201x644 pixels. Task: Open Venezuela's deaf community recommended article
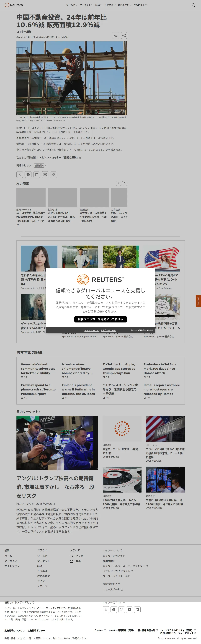(38, 368)
